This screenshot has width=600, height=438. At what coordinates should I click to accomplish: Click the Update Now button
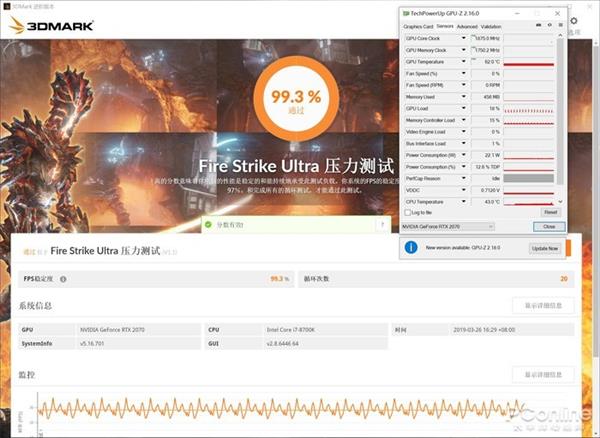(545, 249)
